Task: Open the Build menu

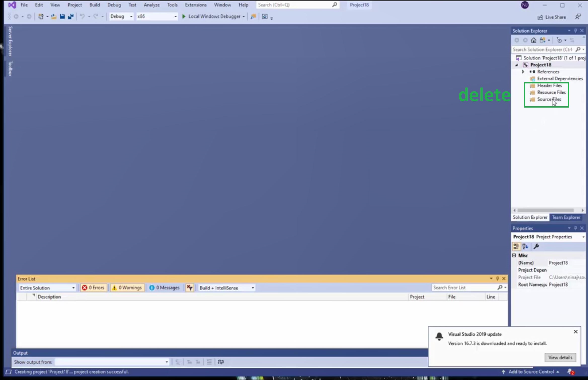Action: [x=94, y=5]
